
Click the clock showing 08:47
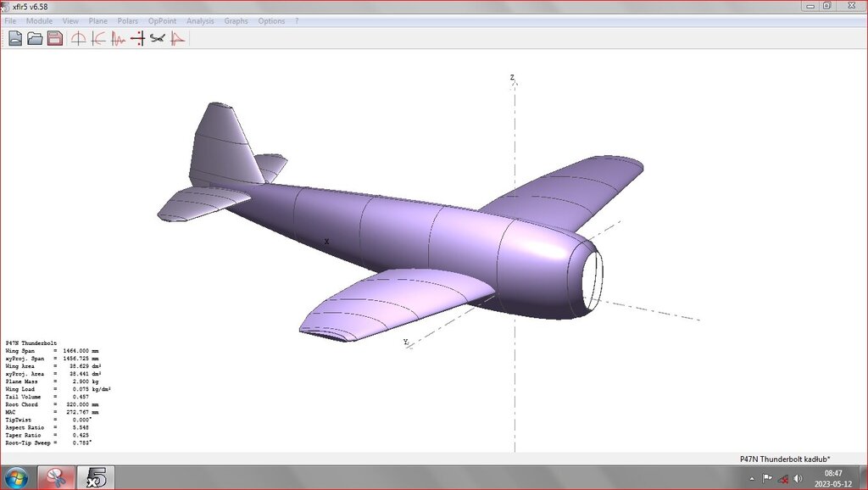tap(834, 471)
